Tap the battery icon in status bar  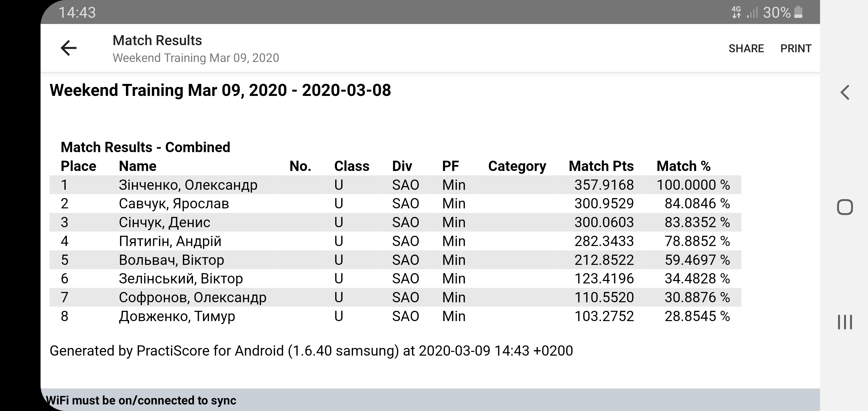[798, 13]
